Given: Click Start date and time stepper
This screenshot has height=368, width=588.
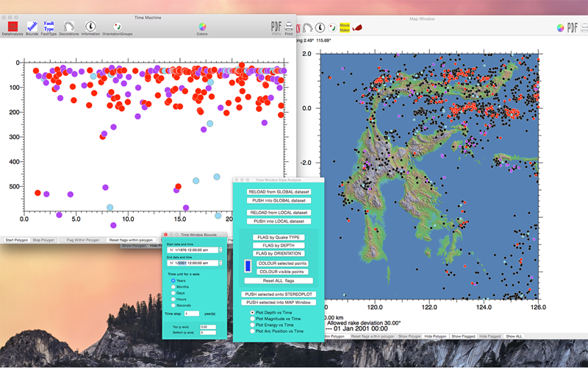Looking at the screenshot, I should [220, 250].
